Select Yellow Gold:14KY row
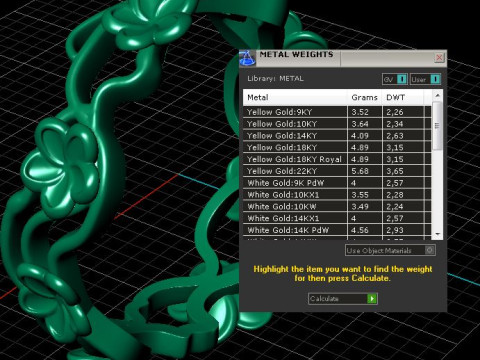 pos(337,136)
